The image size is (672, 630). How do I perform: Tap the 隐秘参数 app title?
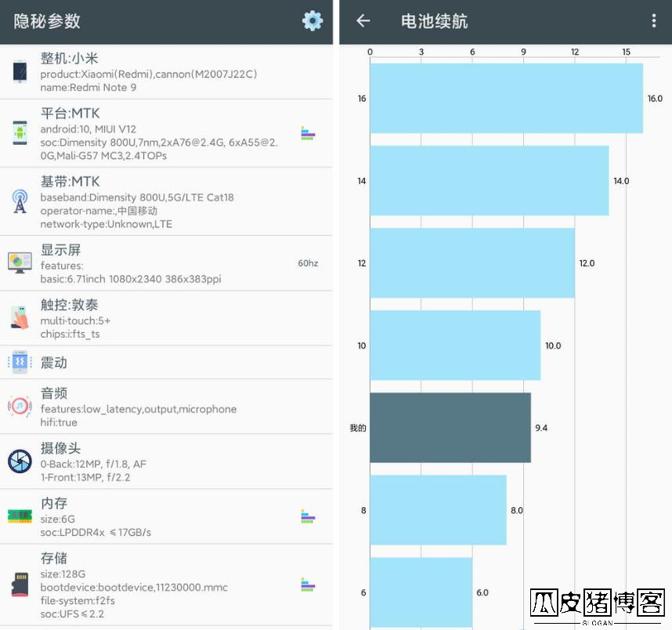(x=47, y=21)
